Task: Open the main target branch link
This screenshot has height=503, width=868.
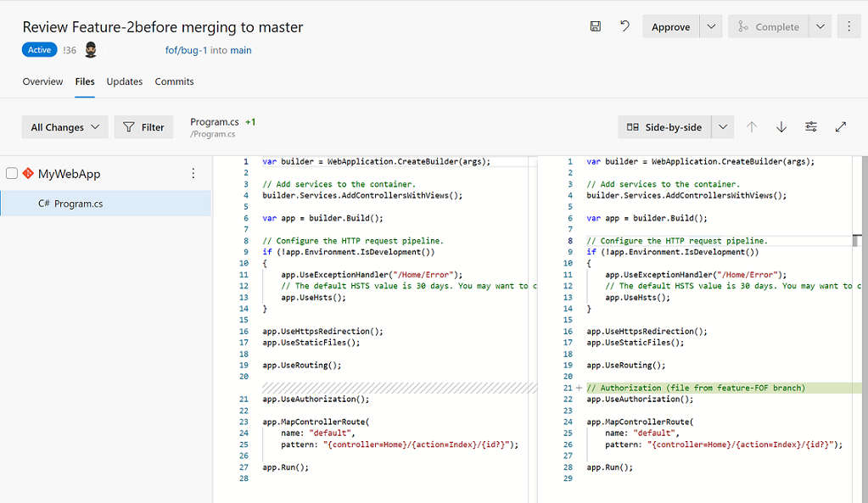Action: pyautogui.click(x=241, y=50)
